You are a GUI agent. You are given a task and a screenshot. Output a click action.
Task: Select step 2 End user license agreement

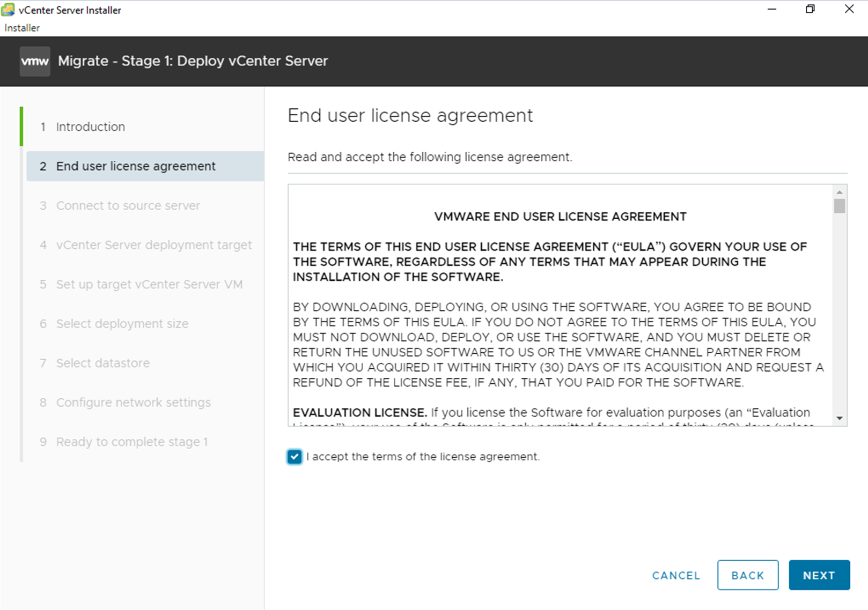point(145,166)
